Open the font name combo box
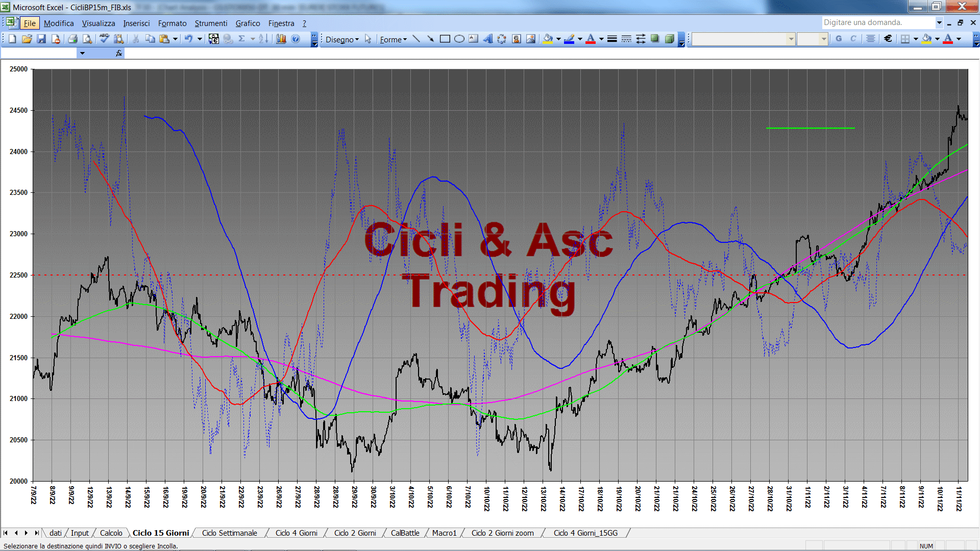The height and width of the screenshot is (551, 980). tap(743, 39)
